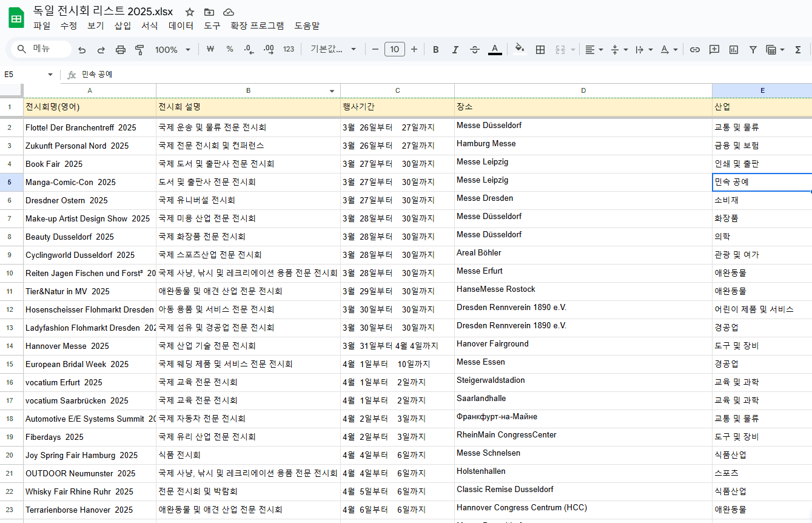Viewport: 812px width, 523px height.
Task: Open the text wrapping dropdown
Action: click(644, 50)
